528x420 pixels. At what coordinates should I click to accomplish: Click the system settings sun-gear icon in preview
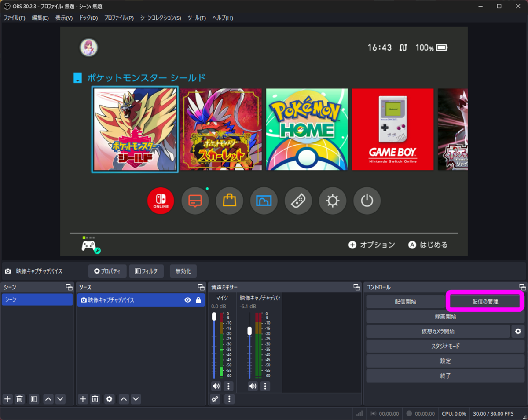click(333, 201)
